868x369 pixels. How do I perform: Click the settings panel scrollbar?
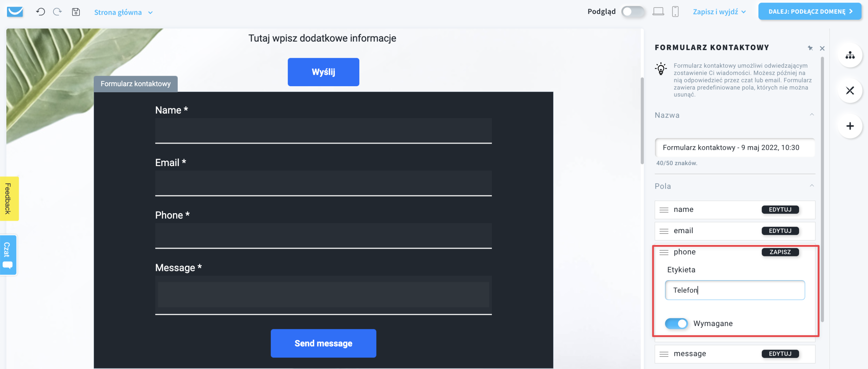tap(822, 189)
